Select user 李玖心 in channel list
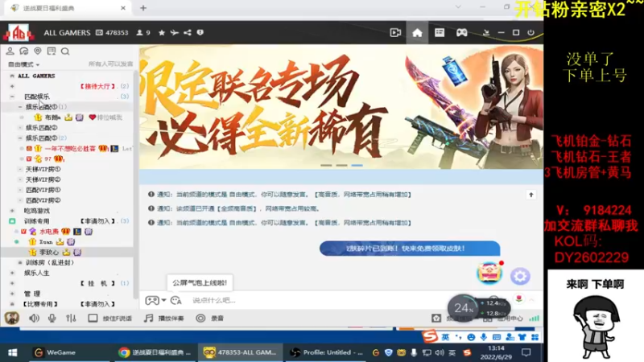Viewport: 644px width, 362px height. tap(49, 252)
